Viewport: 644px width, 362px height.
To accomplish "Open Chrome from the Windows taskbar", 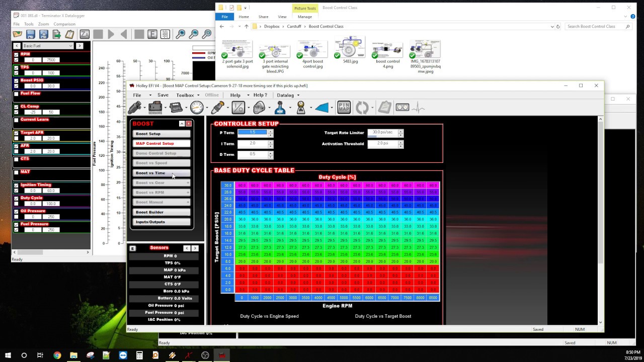I will point(57,355).
